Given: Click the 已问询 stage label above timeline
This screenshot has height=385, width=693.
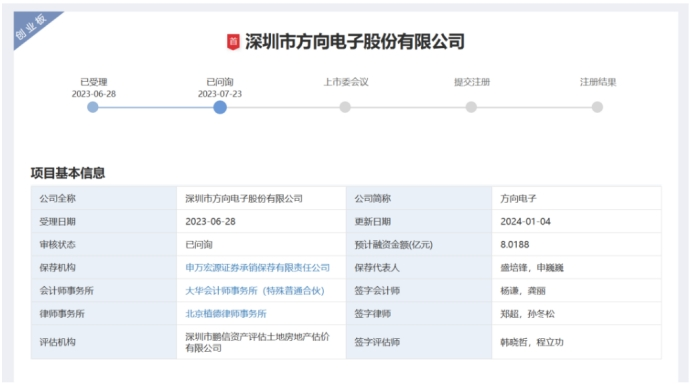Looking at the screenshot, I should pyautogui.click(x=220, y=82).
